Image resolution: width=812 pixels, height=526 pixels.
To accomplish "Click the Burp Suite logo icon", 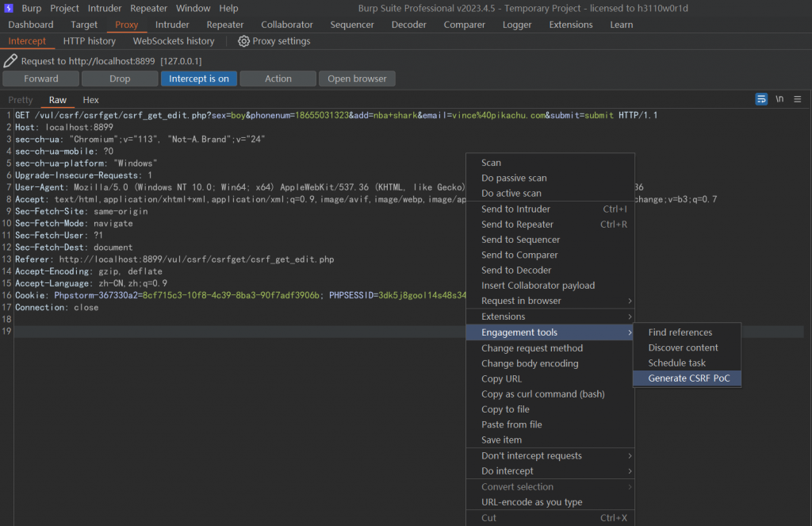I will (10, 8).
